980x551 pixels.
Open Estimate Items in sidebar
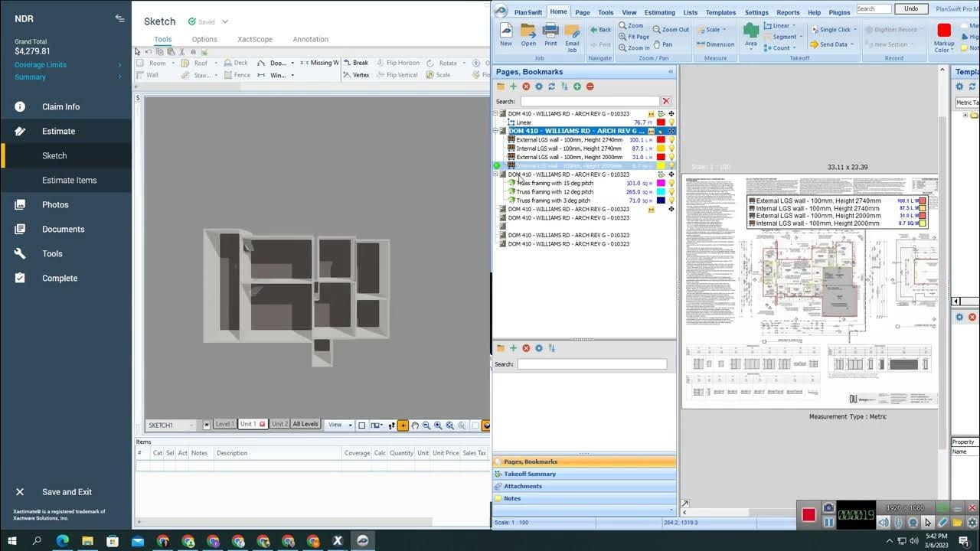[69, 181]
